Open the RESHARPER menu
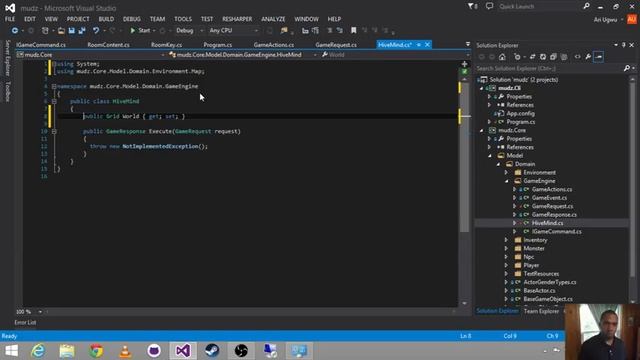This screenshot has width=640, height=360. (237, 19)
